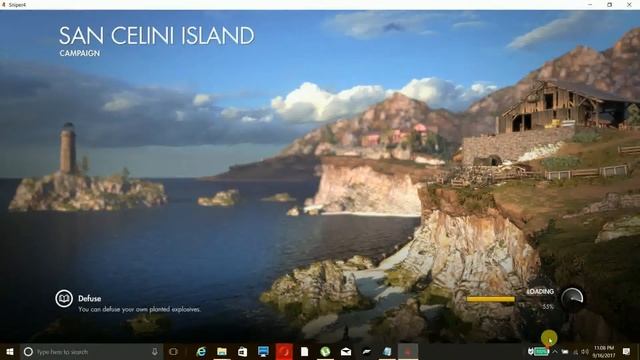
Task: Click the tray icon beside the chevron
Action: 565,352
